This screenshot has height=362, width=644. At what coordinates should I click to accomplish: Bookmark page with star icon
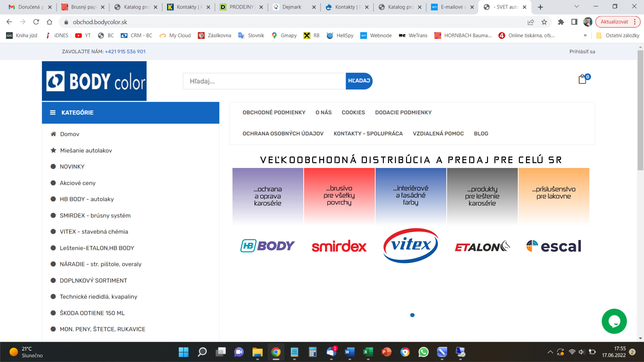click(x=544, y=22)
